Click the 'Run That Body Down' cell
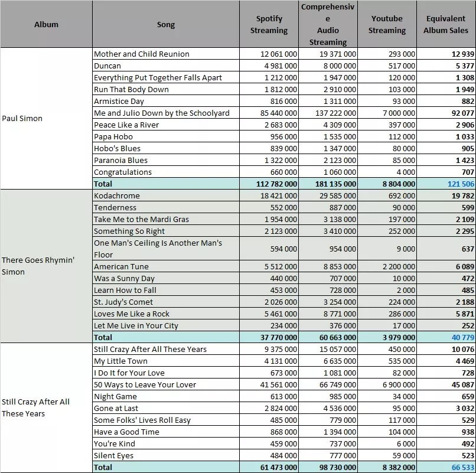The height and width of the screenshot is (473, 476). (166, 89)
